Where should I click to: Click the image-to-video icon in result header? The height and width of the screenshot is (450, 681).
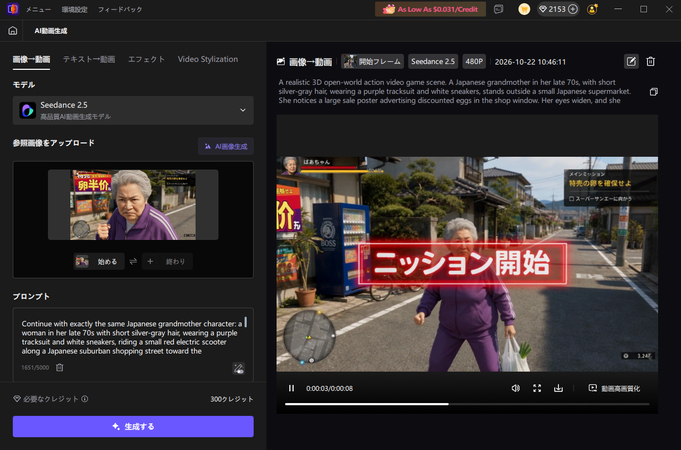pos(281,62)
